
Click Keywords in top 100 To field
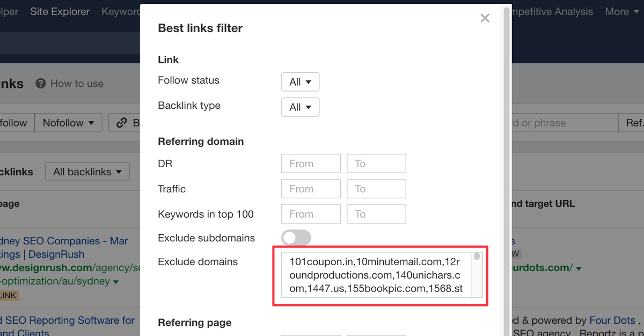[376, 214]
